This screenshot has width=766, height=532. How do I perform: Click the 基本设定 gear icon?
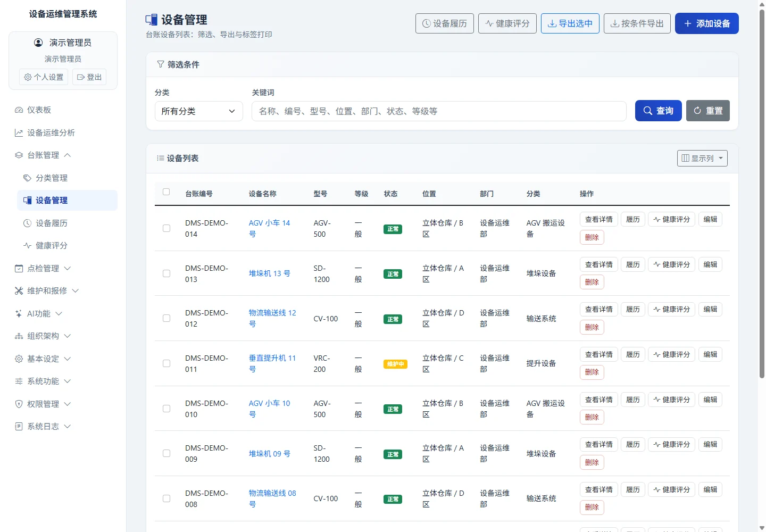click(19, 359)
